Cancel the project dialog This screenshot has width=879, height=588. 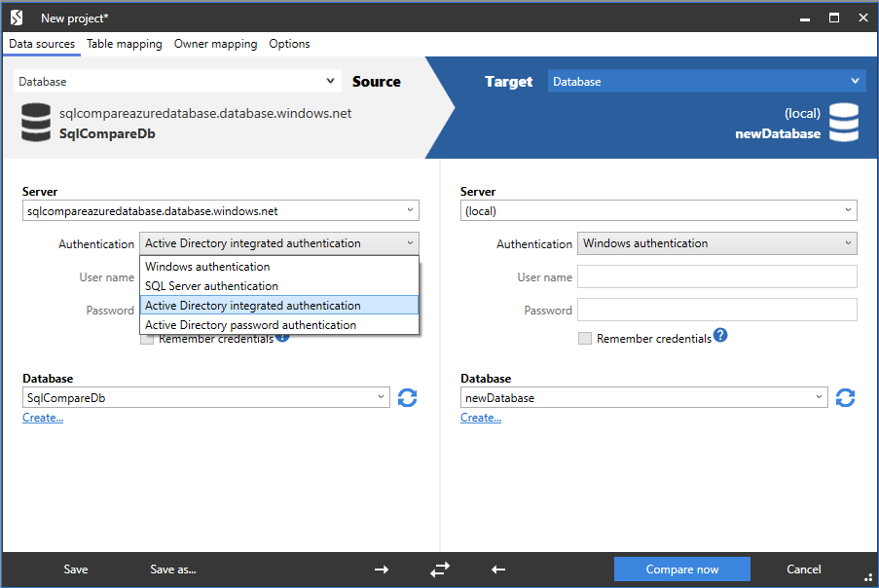click(x=804, y=570)
